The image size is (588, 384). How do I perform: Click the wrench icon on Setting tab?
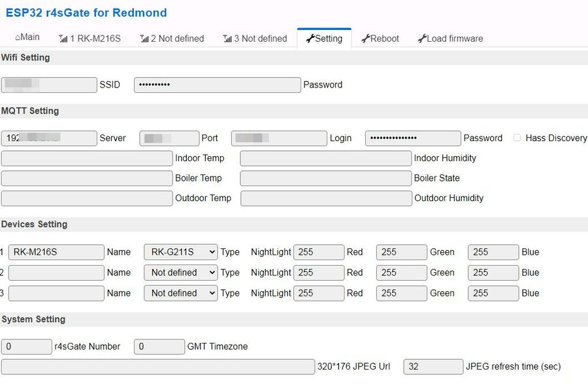click(310, 39)
